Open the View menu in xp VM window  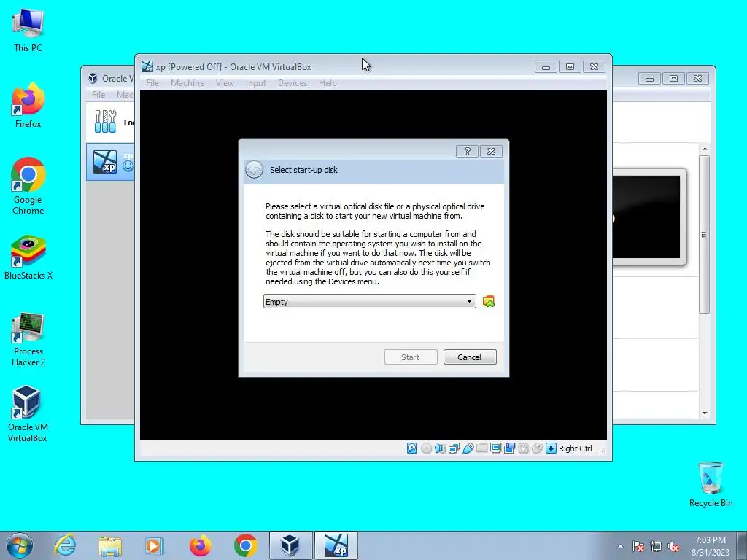point(225,83)
